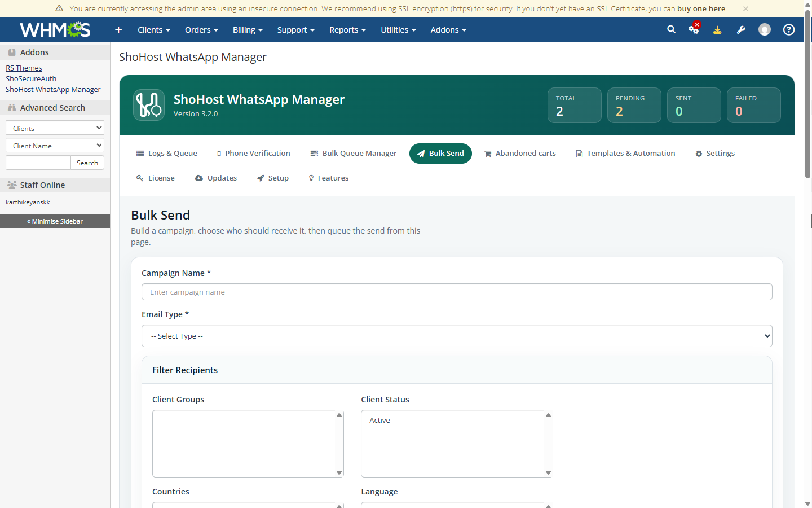Open the Settings tab

715,154
